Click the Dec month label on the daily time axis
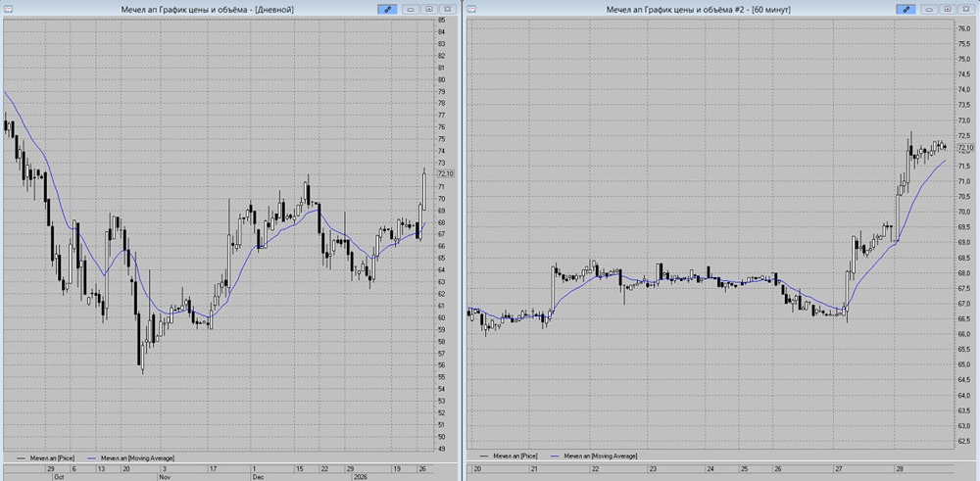Viewport: 980px width, 481px height. click(x=258, y=477)
